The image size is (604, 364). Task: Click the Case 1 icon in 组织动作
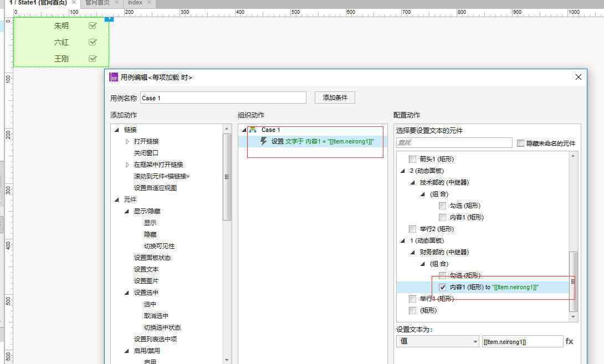(x=253, y=130)
